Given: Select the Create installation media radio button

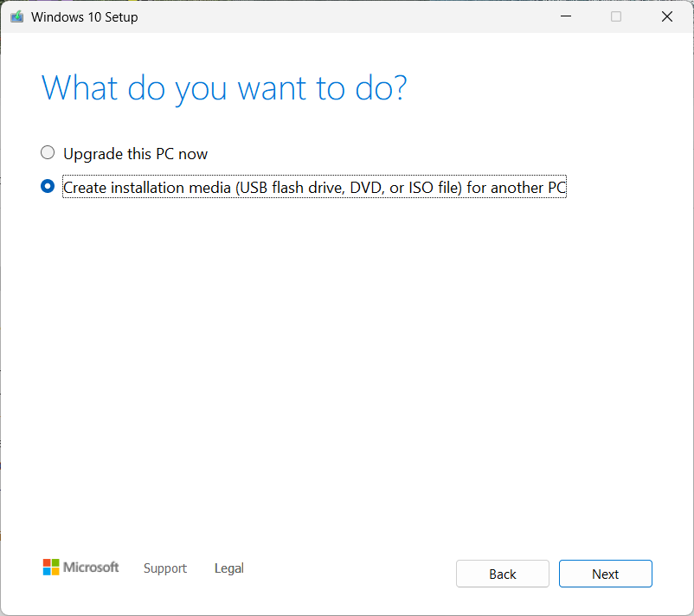Looking at the screenshot, I should [x=48, y=186].
